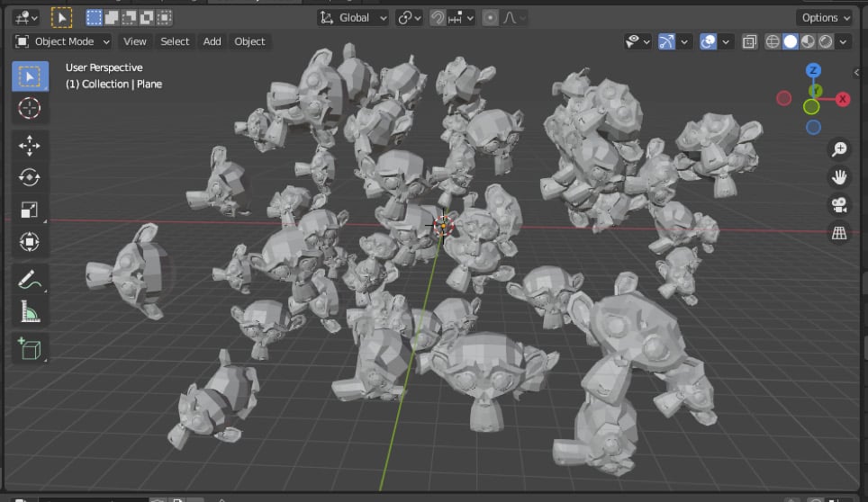Select the Select Box tool
Viewport: 868px width, 502px height.
pyautogui.click(x=30, y=76)
